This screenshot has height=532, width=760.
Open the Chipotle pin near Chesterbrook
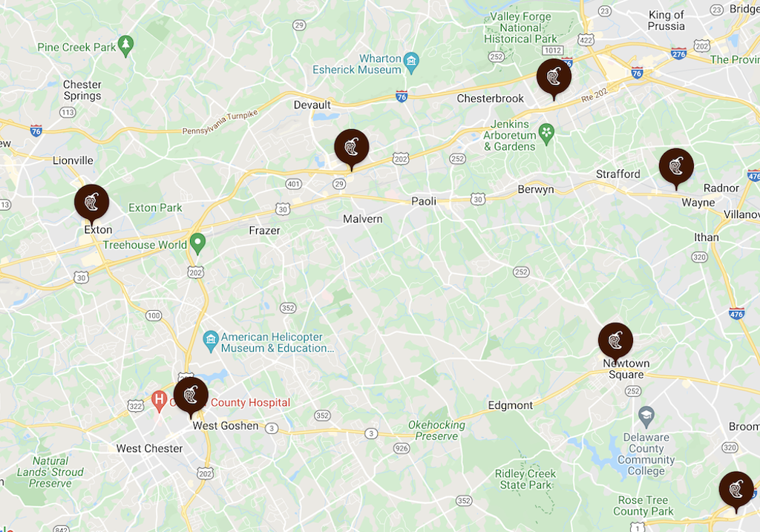coord(554,78)
